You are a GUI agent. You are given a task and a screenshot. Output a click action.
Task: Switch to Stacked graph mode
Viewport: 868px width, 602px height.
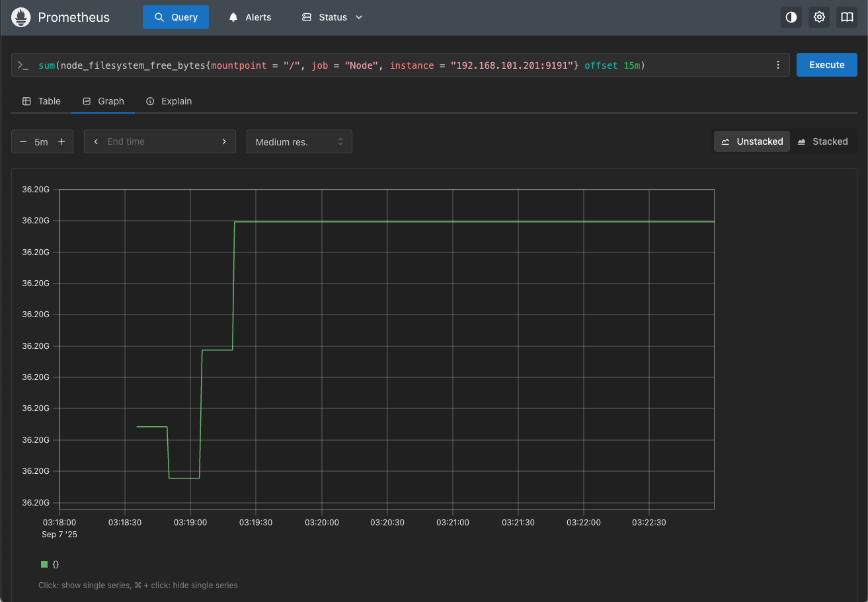point(822,141)
